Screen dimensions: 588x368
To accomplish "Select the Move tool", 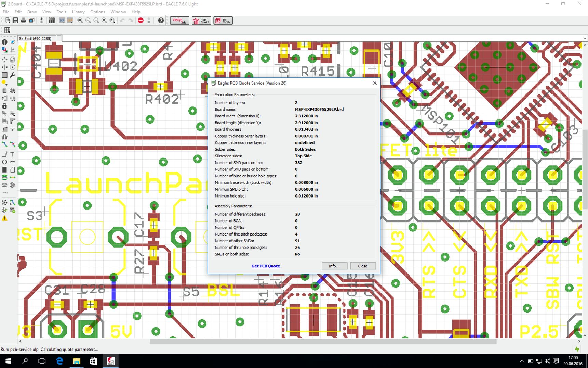I will pos(4,60).
